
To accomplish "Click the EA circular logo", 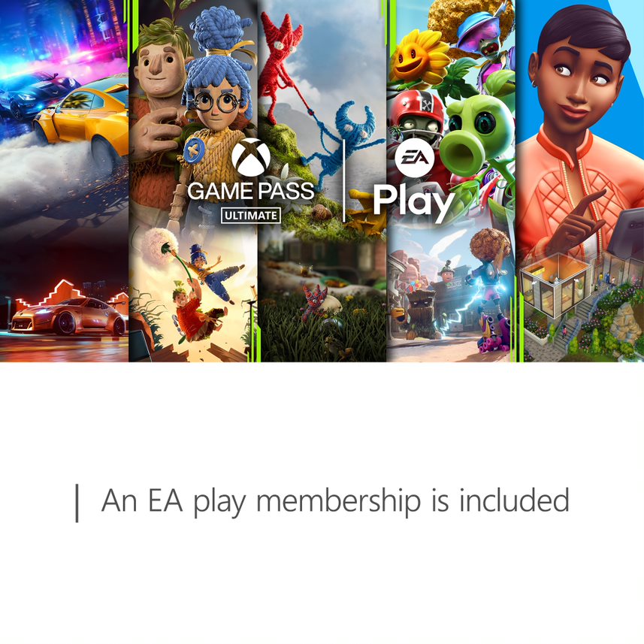I will click(x=414, y=158).
